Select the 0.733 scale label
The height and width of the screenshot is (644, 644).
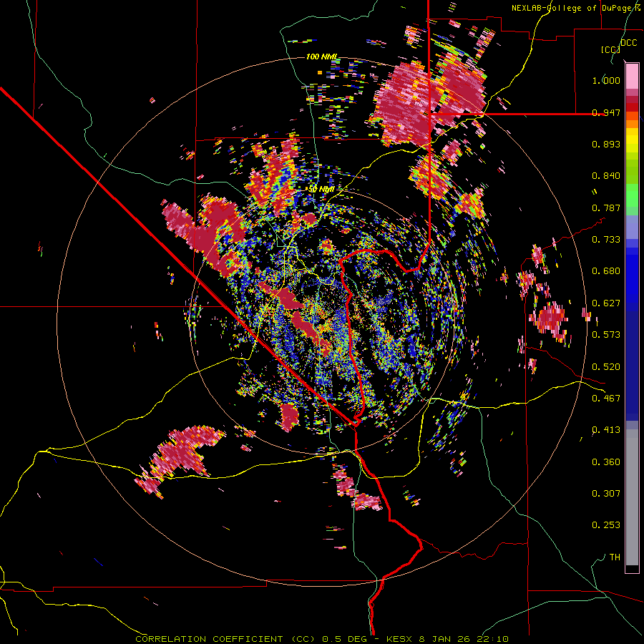(606, 240)
